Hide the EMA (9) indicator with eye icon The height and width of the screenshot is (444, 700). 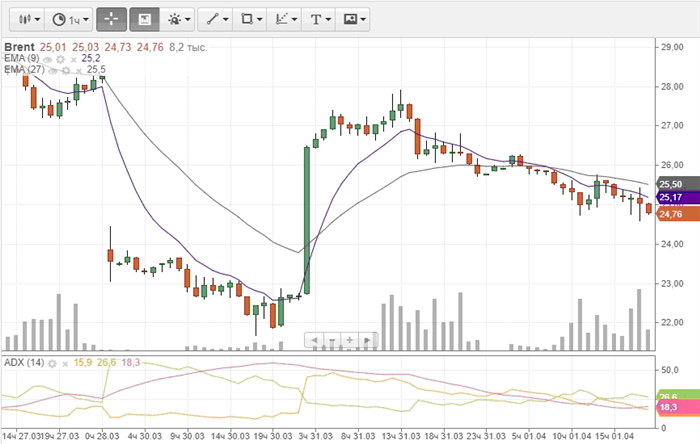click(x=48, y=59)
